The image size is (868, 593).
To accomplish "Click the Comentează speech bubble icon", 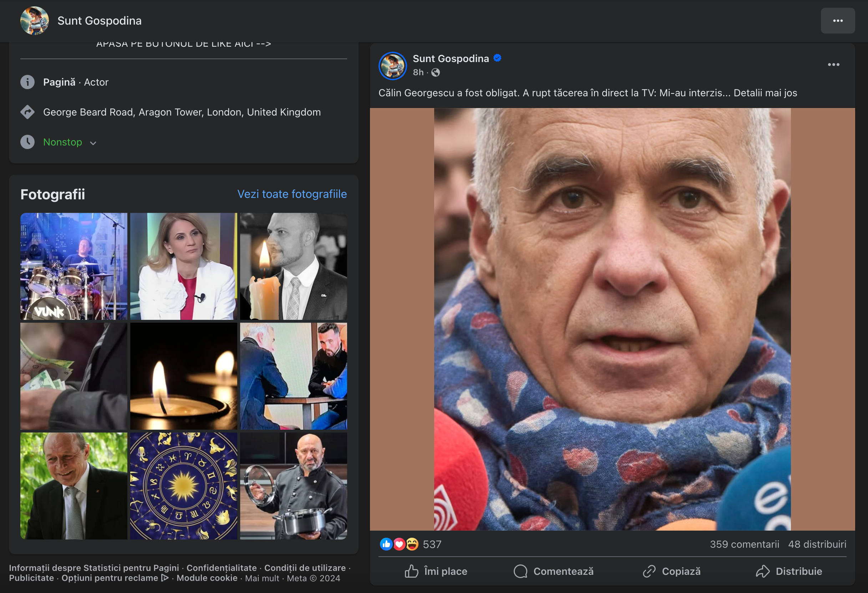I will [x=520, y=571].
